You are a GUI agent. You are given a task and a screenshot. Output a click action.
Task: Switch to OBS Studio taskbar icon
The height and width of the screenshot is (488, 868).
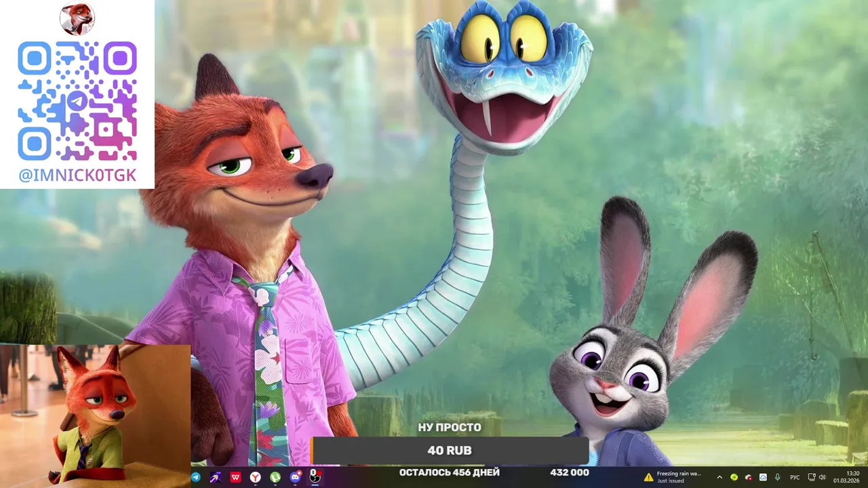(x=315, y=477)
